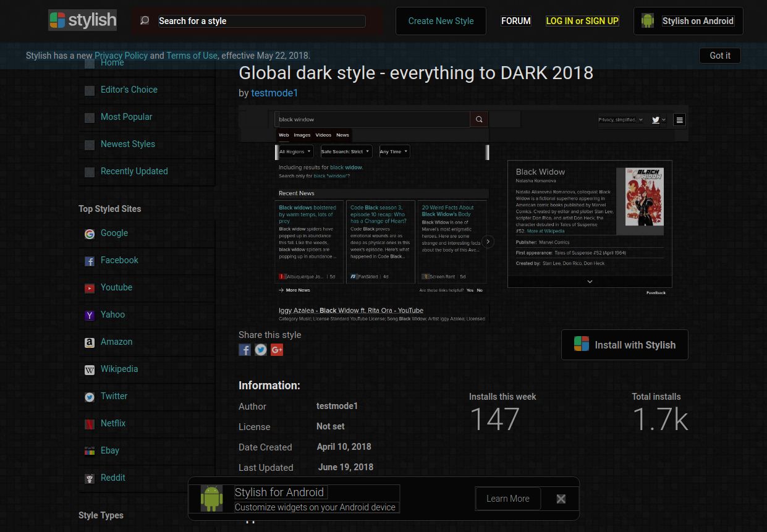Click LOG IN or SIGN UP

pyautogui.click(x=582, y=21)
